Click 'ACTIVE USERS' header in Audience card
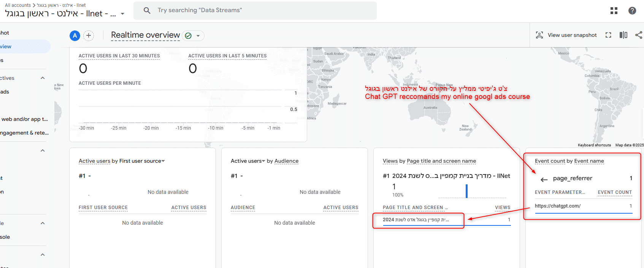The height and width of the screenshot is (268, 644). (341, 208)
